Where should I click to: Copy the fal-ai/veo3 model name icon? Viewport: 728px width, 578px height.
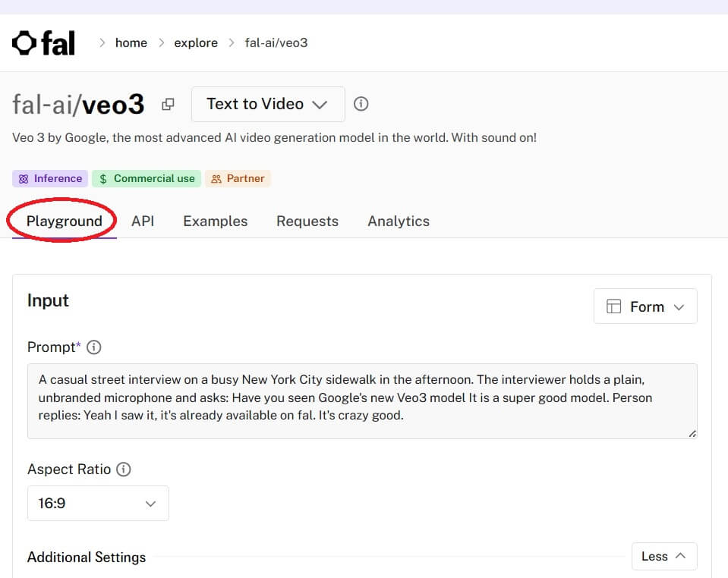(168, 105)
